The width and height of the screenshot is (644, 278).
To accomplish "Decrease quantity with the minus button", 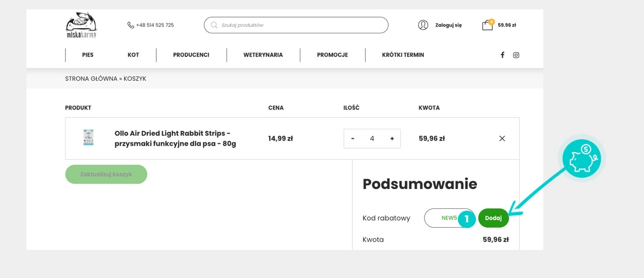I will 352,139.
